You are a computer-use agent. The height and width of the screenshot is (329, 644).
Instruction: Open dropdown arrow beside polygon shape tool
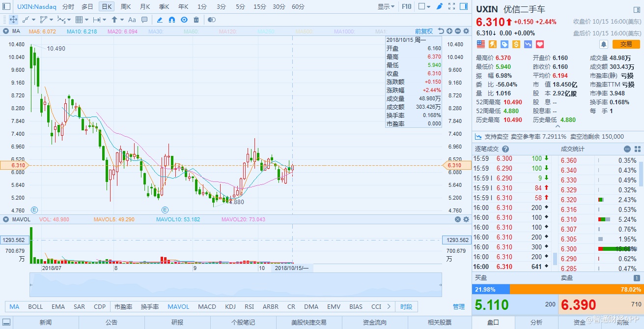tap(51, 20)
